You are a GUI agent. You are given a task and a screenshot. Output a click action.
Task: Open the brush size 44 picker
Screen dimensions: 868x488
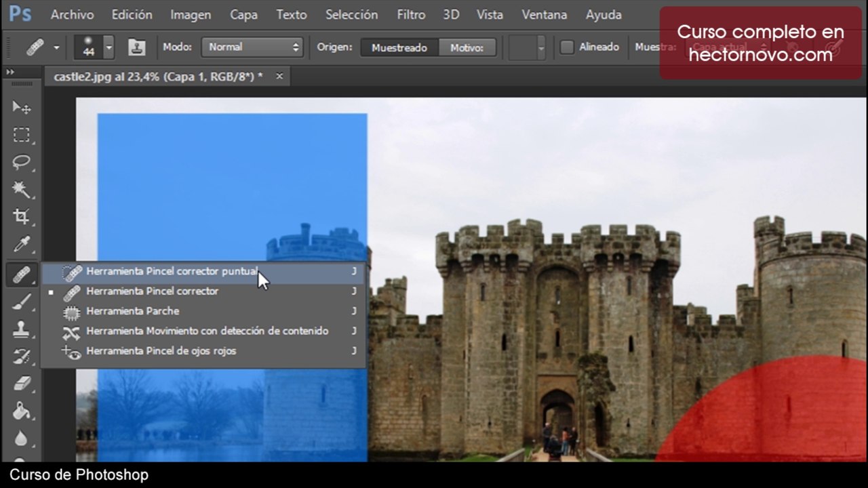pos(94,47)
